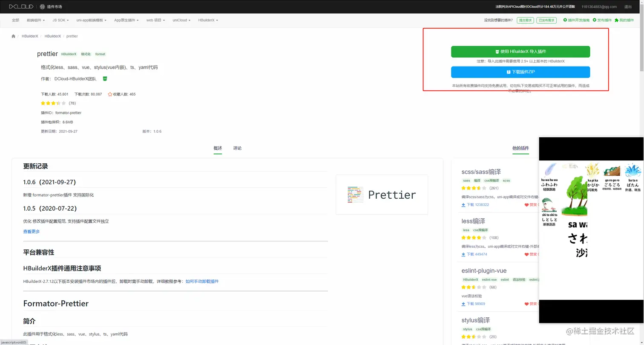This screenshot has height=345, width=644.
Task: Expand HBuilderX dropdown in navbar
Action: 208,20
